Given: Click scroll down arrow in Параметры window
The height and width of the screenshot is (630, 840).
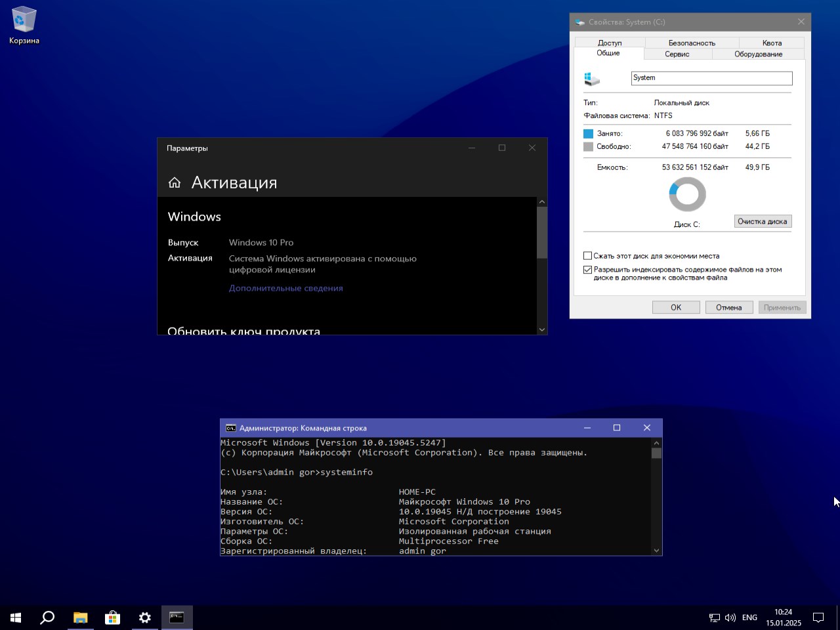Looking at the screenshot, I should (x=542, y=329).
